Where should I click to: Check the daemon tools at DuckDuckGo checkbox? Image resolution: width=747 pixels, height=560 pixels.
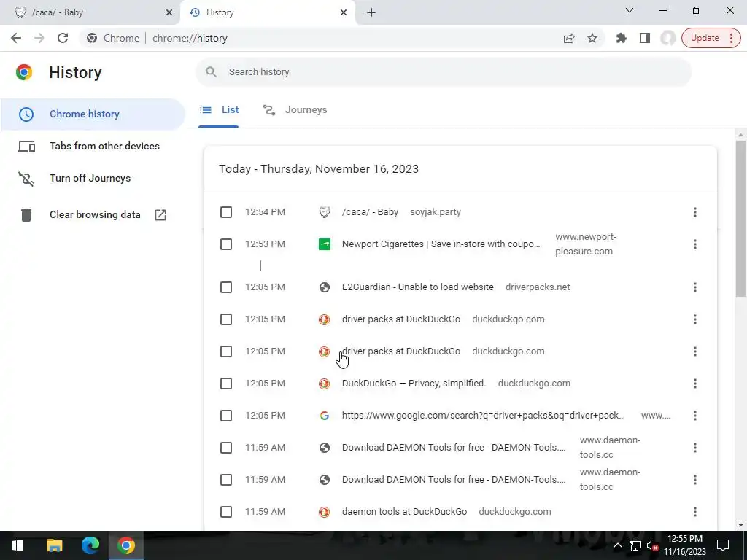point(226,512)
